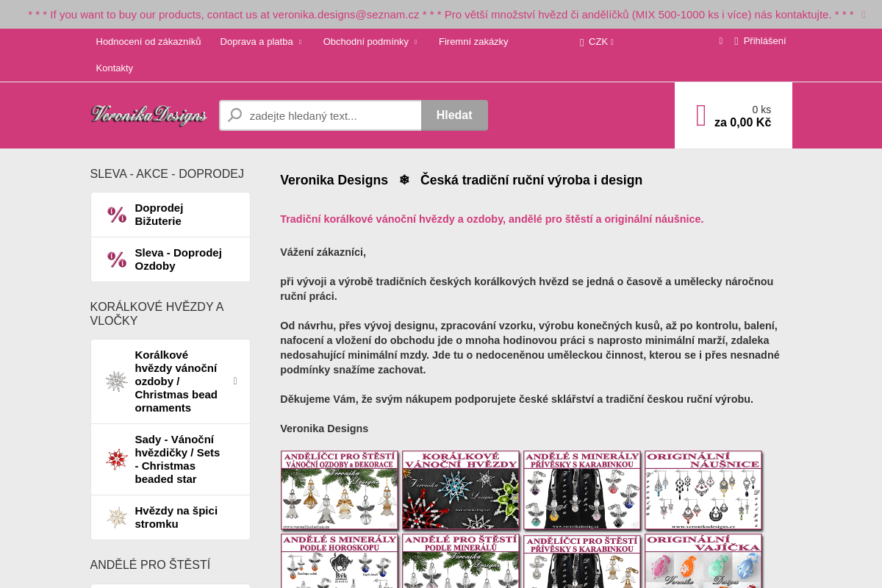Click the snowflake icon beside Korálkové hvězdy category
This screenshot has width=882, height=588.
click(116, 381)
